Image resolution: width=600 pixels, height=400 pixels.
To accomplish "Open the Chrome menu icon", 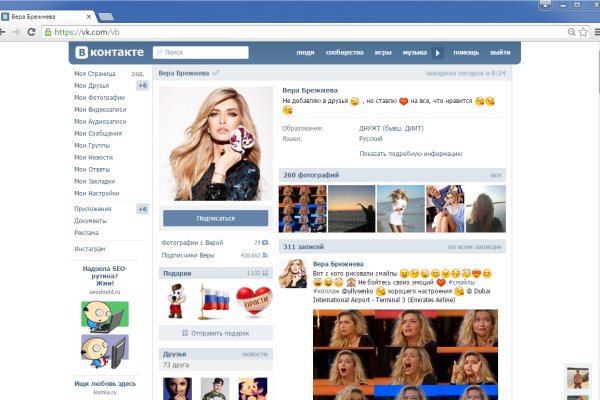I will (x=590, y=32).
